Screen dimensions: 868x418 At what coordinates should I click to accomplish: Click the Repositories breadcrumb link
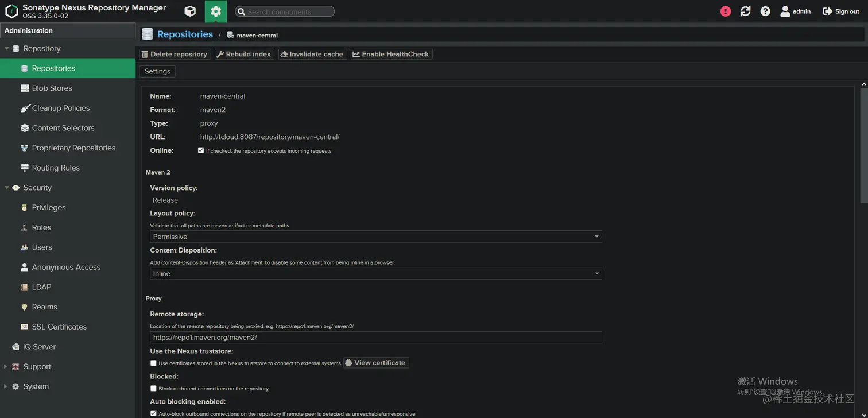185,34
